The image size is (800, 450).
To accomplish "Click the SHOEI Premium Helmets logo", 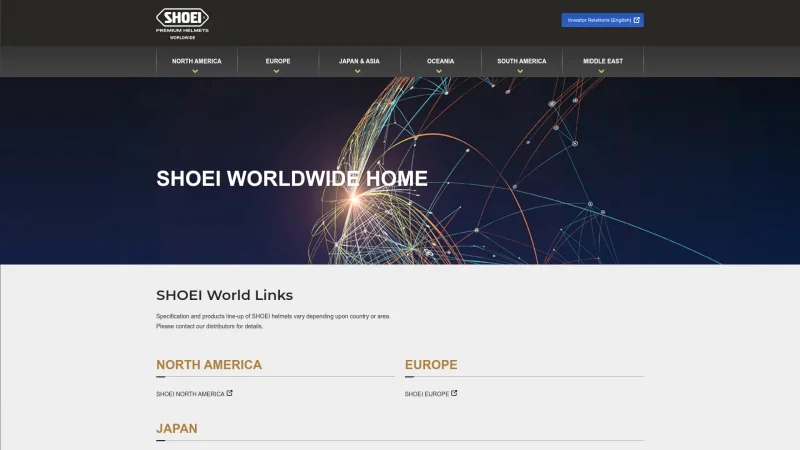I will pyautogui.click(x=182, y=23).
